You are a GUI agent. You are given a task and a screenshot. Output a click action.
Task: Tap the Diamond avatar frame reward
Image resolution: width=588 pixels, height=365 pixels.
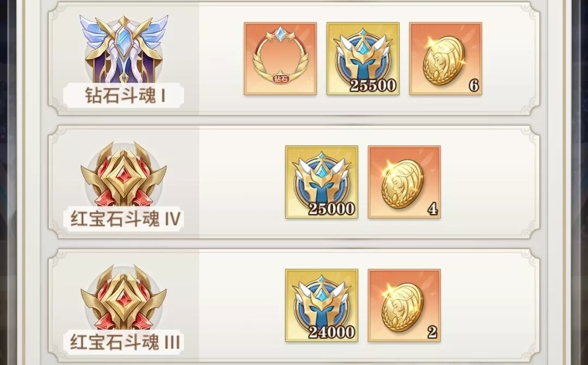pos(280,58)
